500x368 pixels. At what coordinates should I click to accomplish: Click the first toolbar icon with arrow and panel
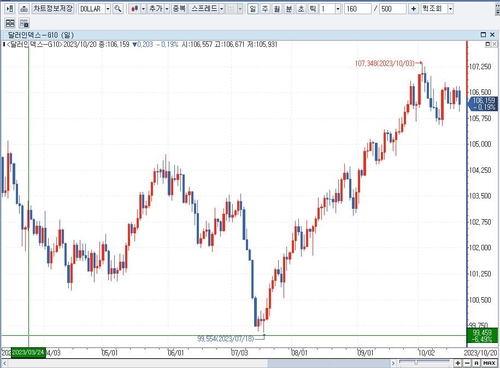(x=10, y=9)
